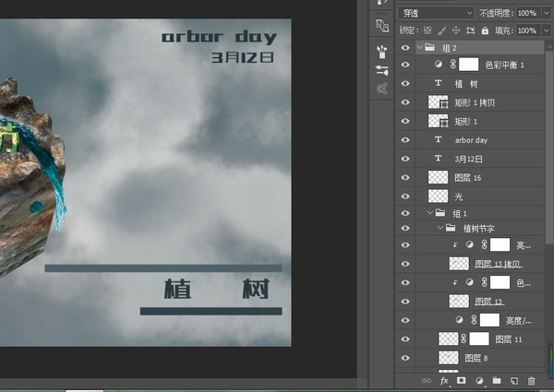Viewport: 554px width, 392px height.
Task: Select the 图层 13 拷贝 layer
Action: (x=479, y=264)
